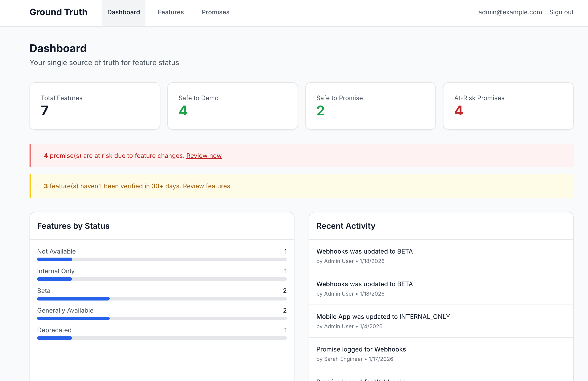Select the Safe to Demo card

click(x=232, y=106)
